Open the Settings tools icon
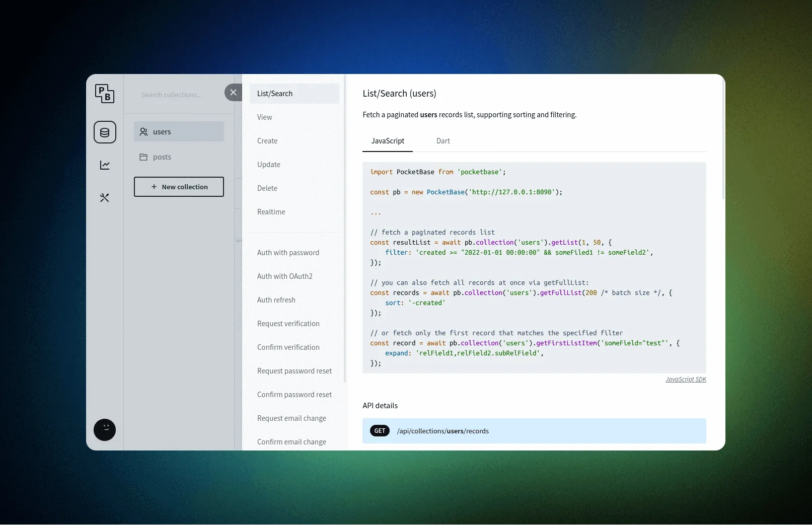This screenshot has height=525, width=812. [105, 198]
